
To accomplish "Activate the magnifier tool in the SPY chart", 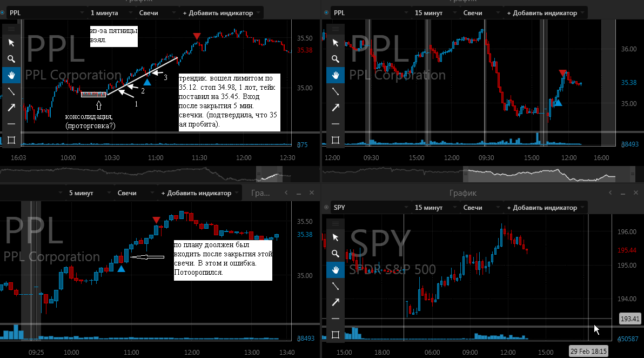I will (x=335, y=254).
